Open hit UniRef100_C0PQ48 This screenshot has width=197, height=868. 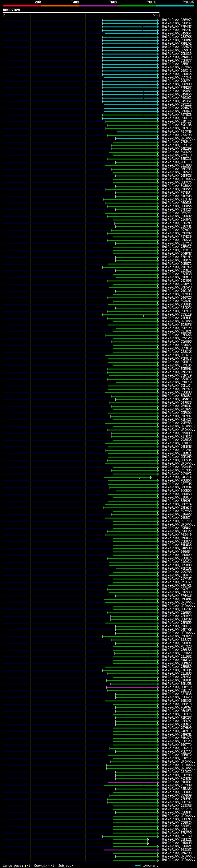(177, 111)
